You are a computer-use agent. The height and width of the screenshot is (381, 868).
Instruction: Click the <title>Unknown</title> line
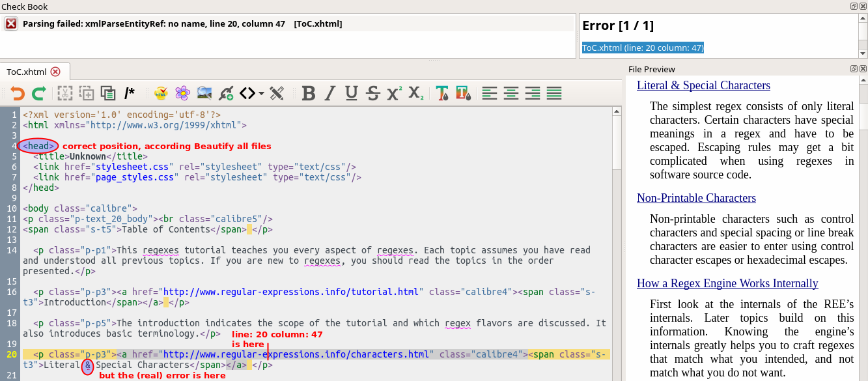pyautogui.click(x=91, y=156)
